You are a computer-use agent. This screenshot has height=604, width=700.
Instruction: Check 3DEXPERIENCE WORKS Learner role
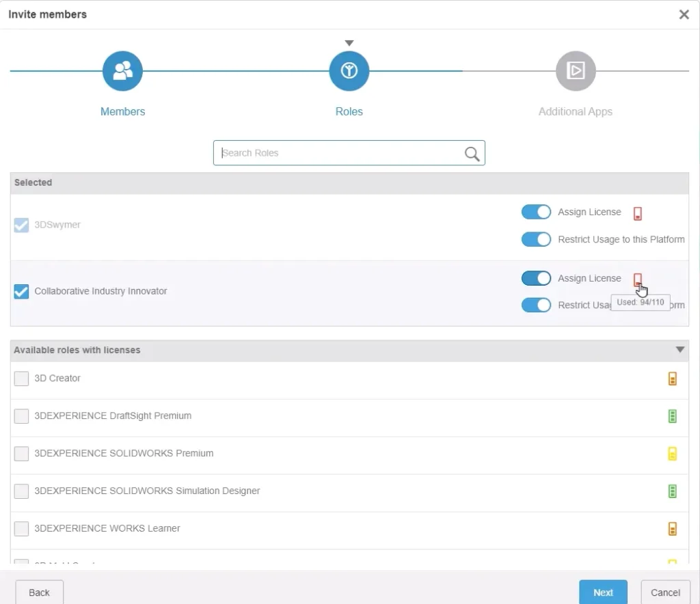click(21, 528)
